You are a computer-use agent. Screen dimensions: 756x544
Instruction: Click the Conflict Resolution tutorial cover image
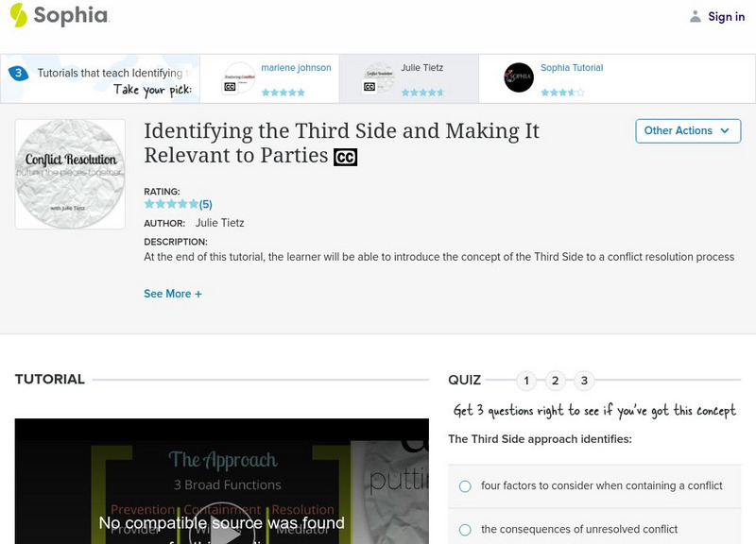click(70, 174)
